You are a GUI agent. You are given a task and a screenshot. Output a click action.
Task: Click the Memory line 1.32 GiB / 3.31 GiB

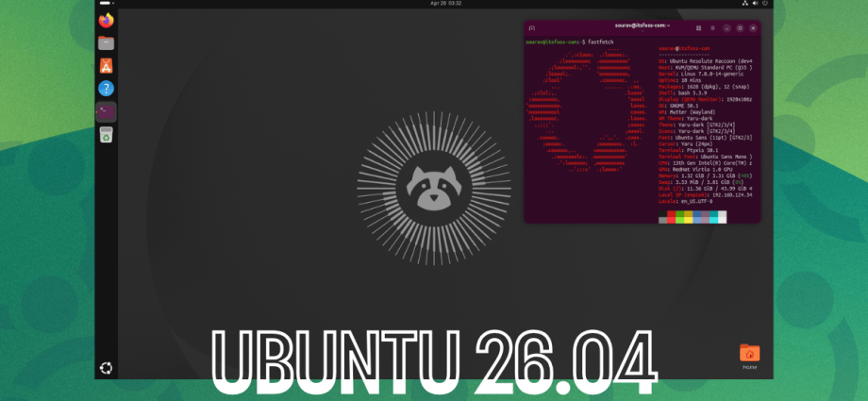coord(706,175)
